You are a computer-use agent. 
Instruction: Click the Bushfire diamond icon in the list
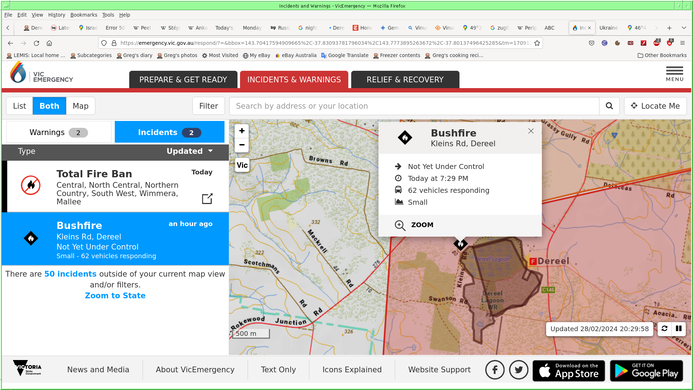pyautogui.click(x=30, y=238)
